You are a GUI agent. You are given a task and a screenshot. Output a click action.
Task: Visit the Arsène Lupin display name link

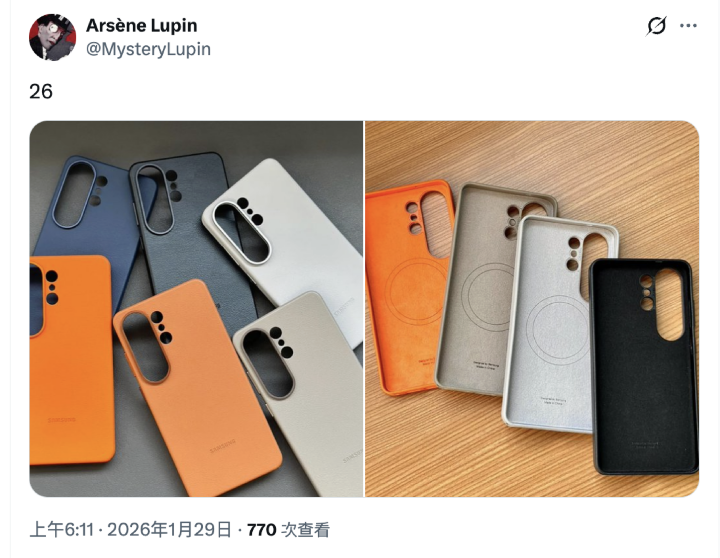(x=141, y=26)
